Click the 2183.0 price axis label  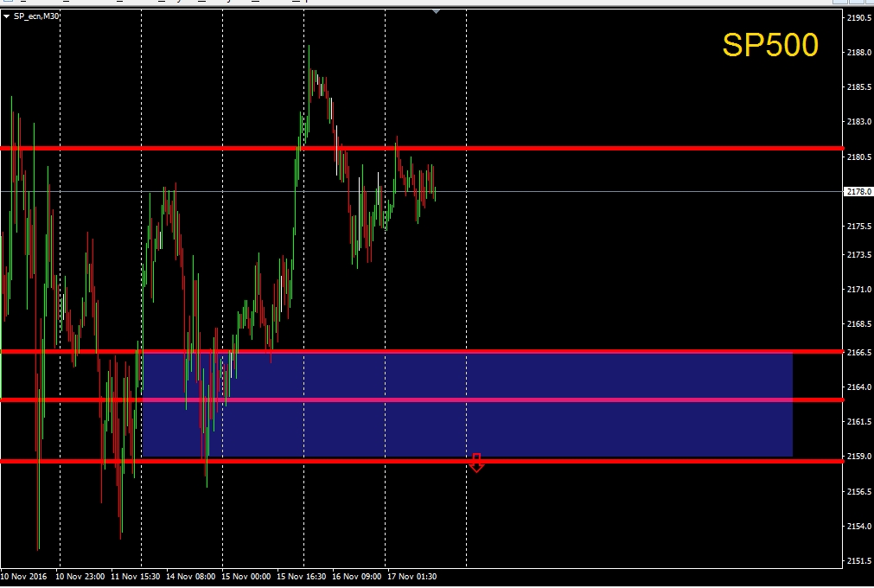click(x=859, y=122)
